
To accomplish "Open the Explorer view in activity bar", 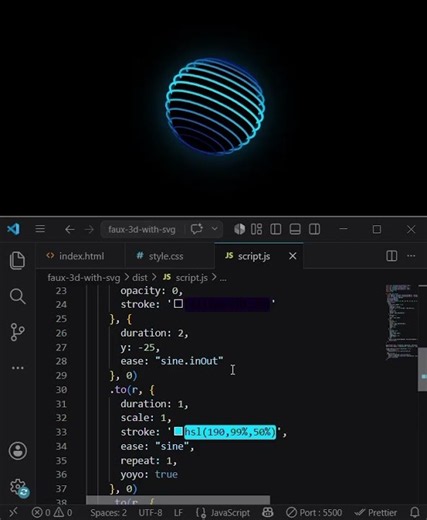I will pyautogui.click(x=17, y=260).
